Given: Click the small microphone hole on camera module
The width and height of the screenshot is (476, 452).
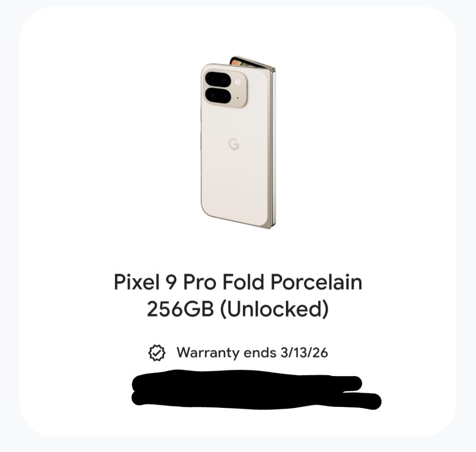Looking at the screenshot, I should pos(238,98).
